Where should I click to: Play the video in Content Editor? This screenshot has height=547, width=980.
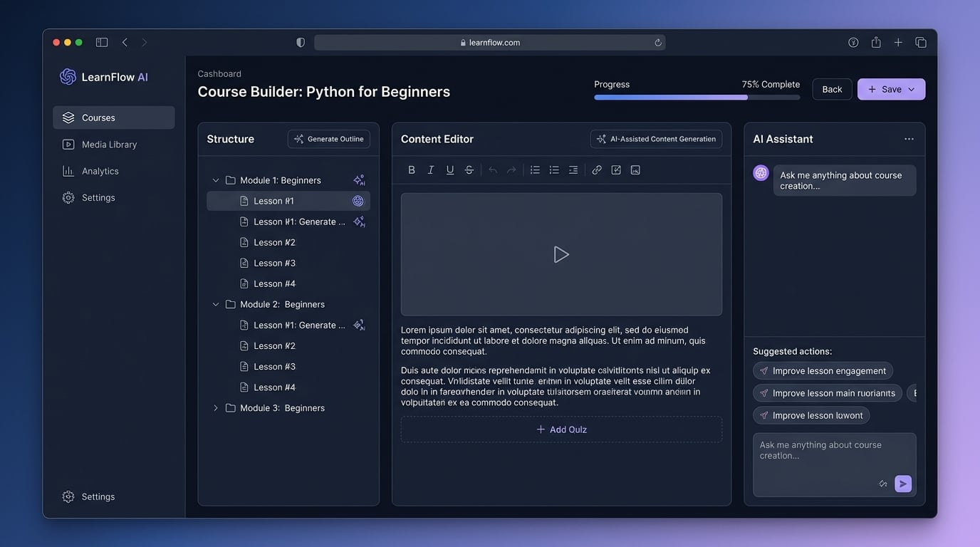point(561,254)
